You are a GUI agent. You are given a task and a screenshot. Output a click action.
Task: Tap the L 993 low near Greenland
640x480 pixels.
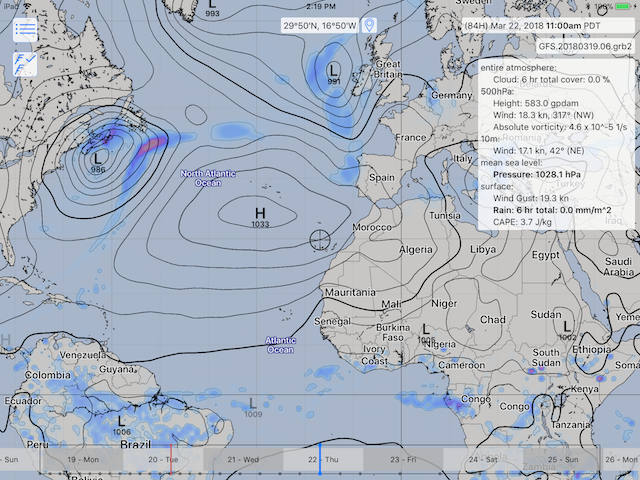212,9
